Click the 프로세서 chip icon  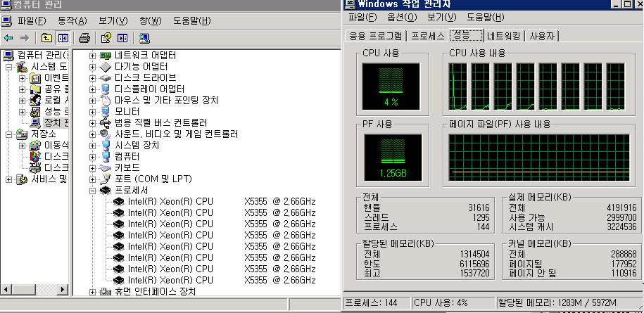106,191
